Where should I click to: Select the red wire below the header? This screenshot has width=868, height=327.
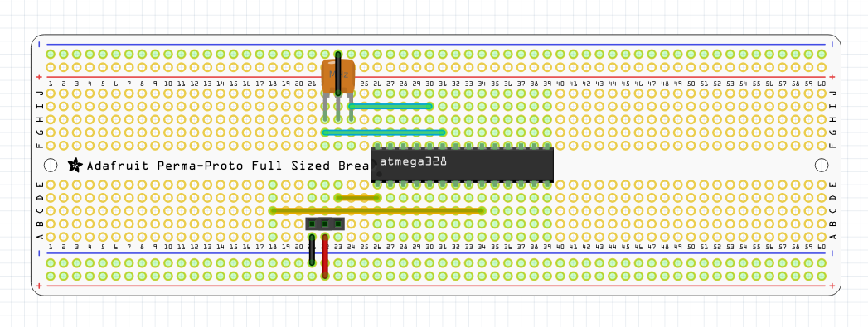click(325, 256)
